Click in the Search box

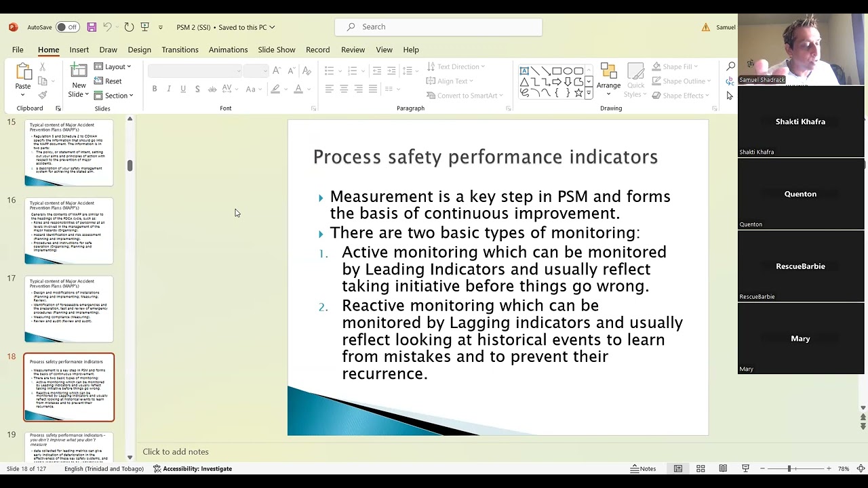click(x=438, y=27)
